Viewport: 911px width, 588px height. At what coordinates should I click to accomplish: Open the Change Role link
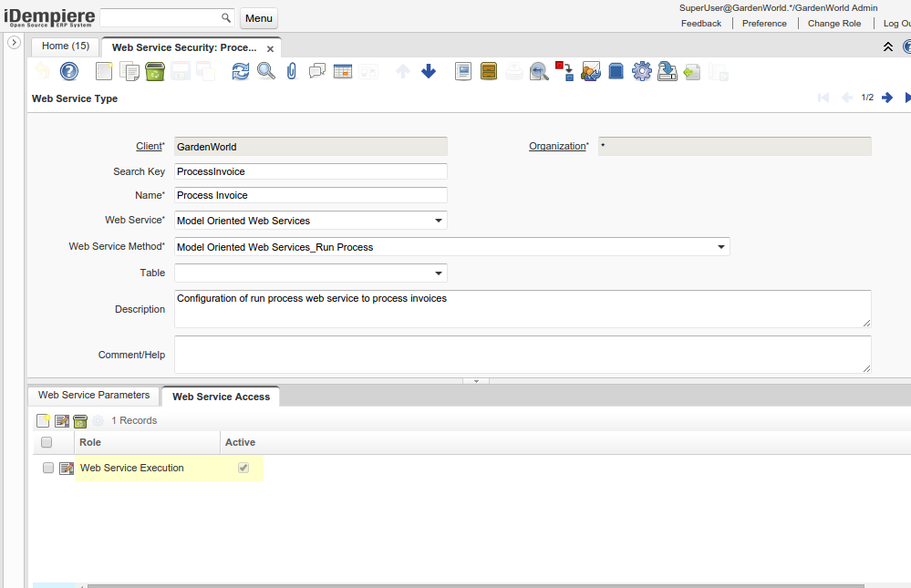pos(834,24)
